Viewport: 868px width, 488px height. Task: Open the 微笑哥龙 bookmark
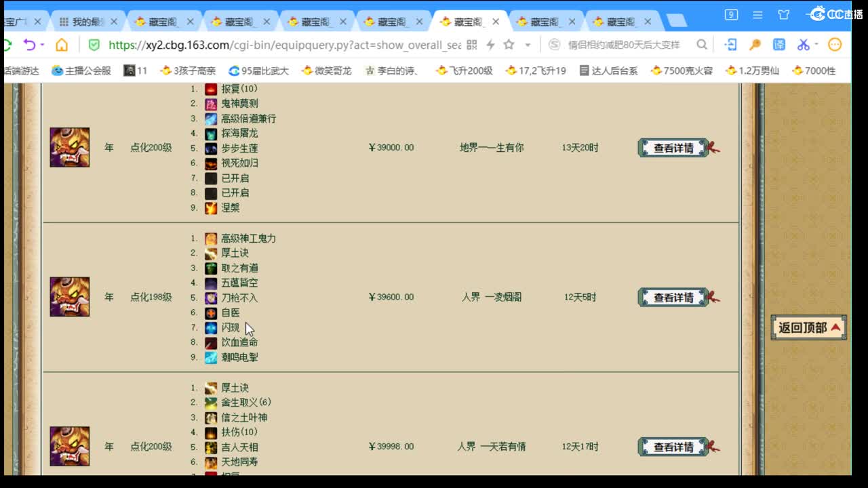pos(327,70)
